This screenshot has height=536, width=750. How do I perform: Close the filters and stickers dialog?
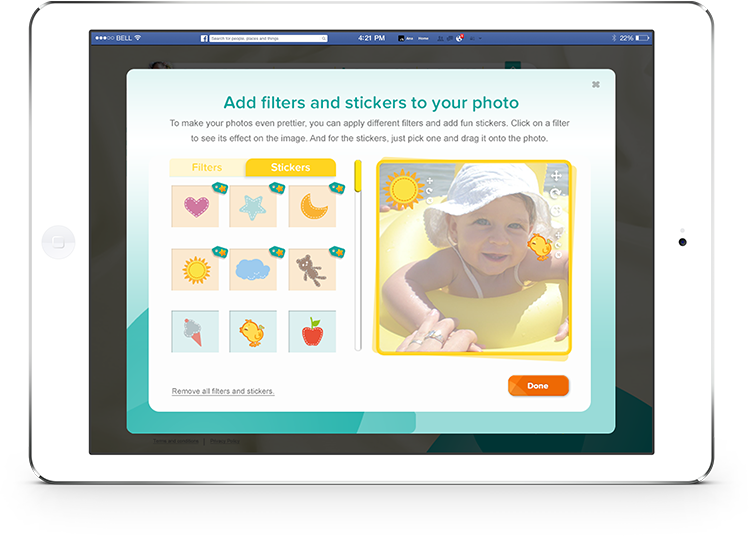pos(596,85)
